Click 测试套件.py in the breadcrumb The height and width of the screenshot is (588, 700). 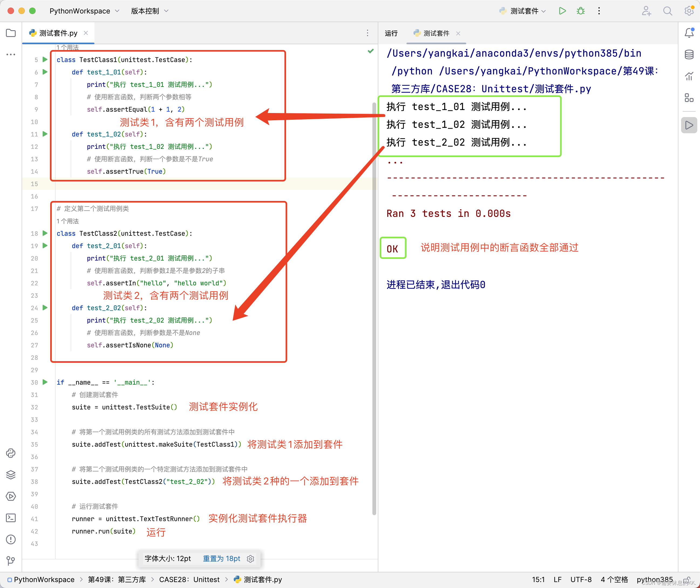258,580
